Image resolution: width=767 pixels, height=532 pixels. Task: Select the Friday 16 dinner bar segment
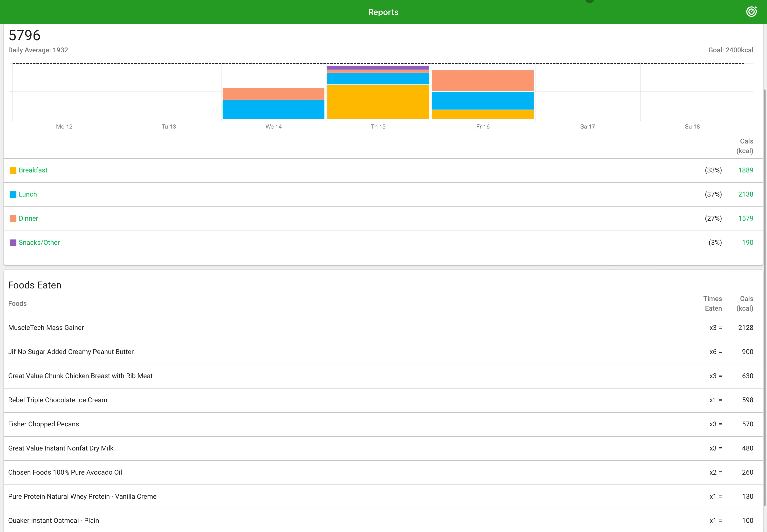(x=483, y=80)
